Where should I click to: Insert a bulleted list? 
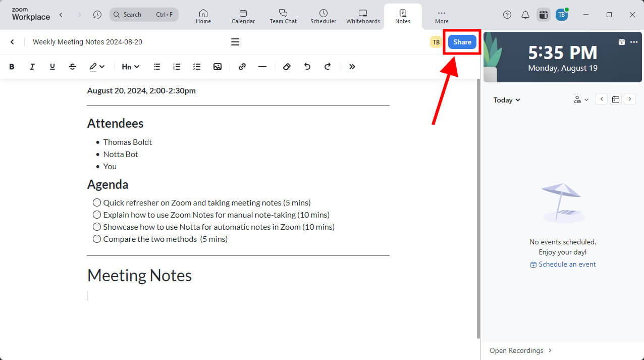157,67
